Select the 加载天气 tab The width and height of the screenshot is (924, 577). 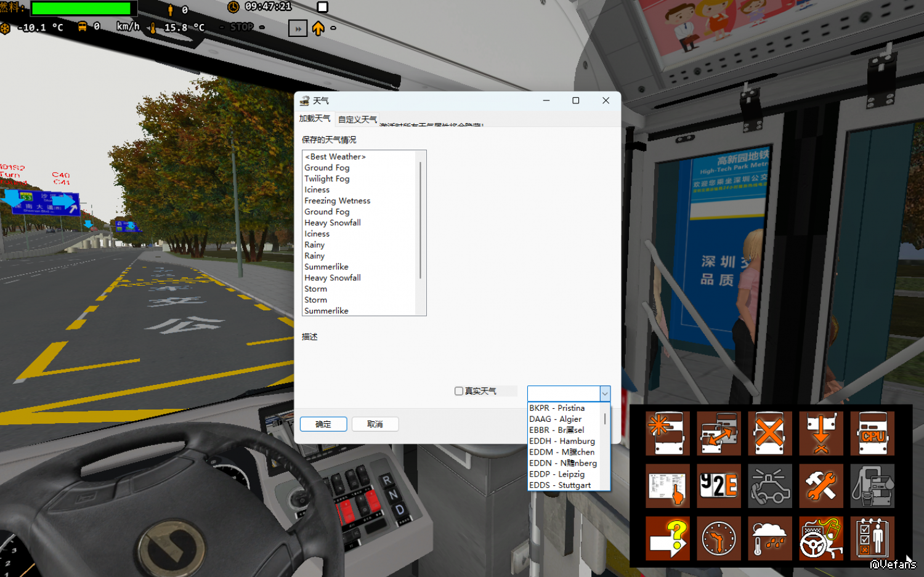pos(315,119)
